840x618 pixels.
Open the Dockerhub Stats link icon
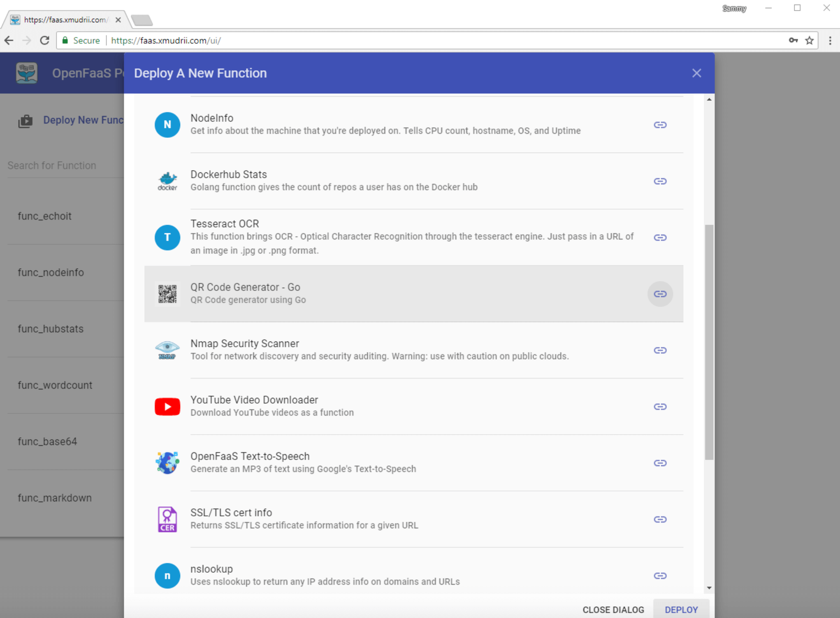(x=660, y=181)
